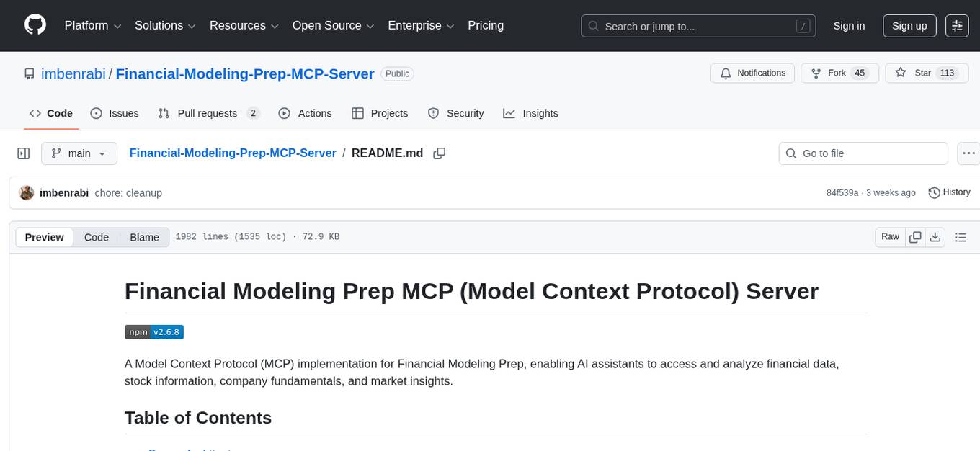Open the main branch selector dropdown
Screen dimensions: 980x451
click(79, 153)
